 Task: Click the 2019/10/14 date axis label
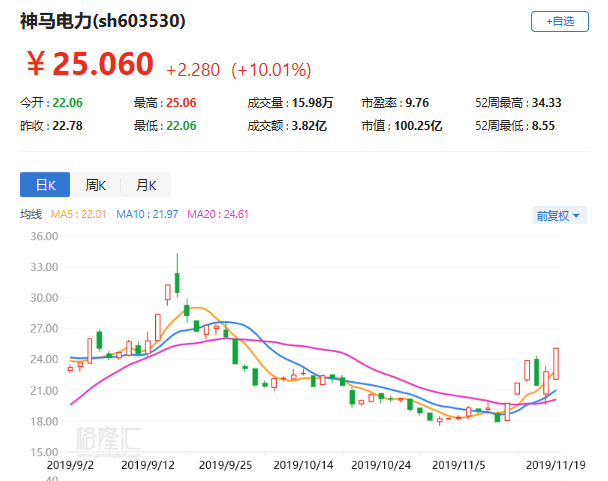click(x=303, y=465)
